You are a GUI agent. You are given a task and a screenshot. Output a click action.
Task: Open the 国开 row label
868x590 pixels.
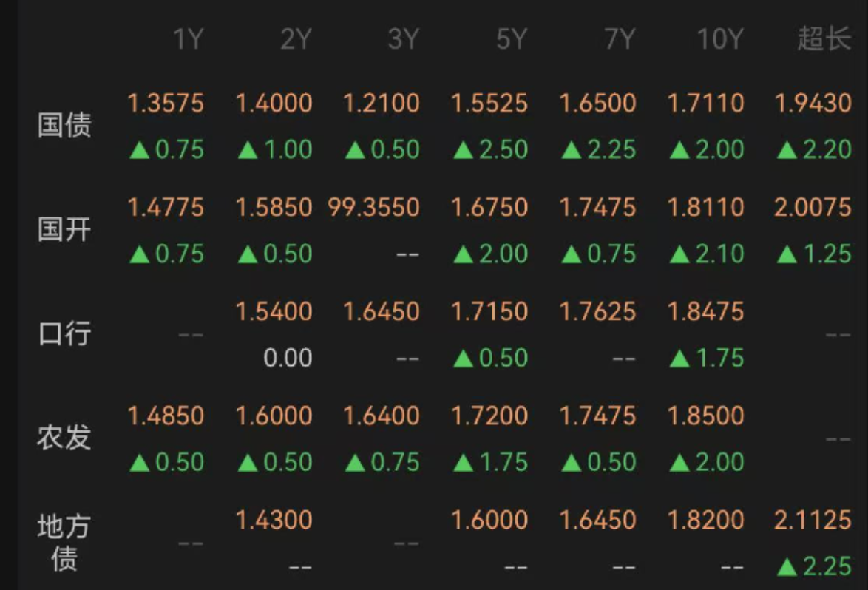click(x=64, y=229)
